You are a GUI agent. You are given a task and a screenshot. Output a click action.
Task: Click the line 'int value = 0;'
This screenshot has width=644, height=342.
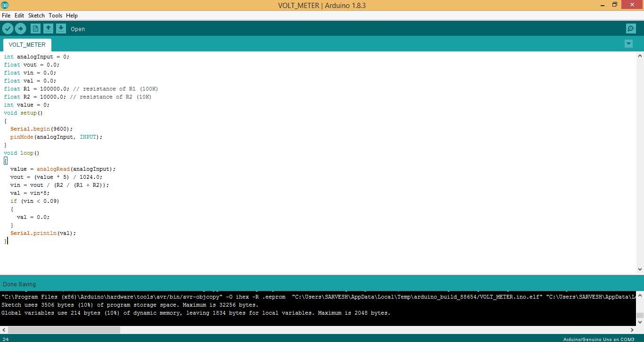coord(27,105)
